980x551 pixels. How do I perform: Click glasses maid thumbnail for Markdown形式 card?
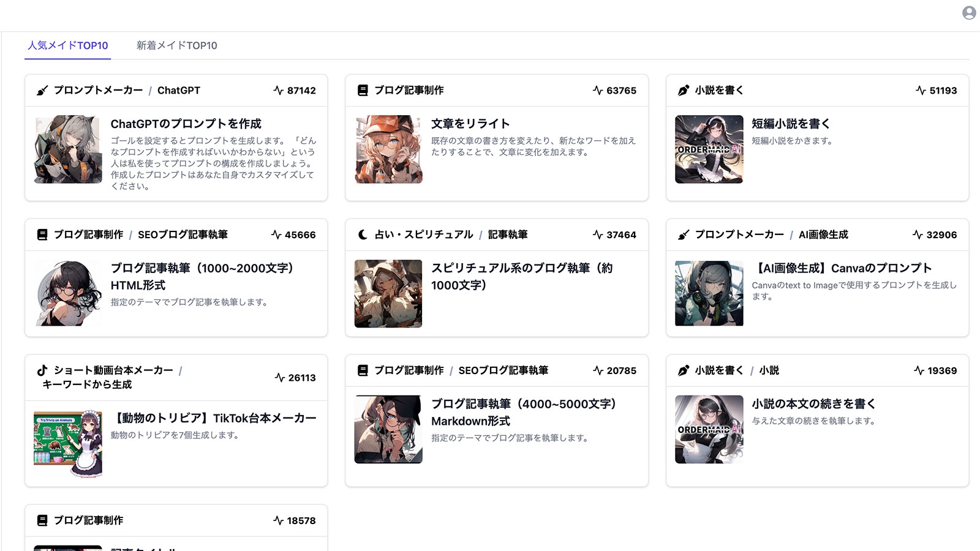click(388, 429)
